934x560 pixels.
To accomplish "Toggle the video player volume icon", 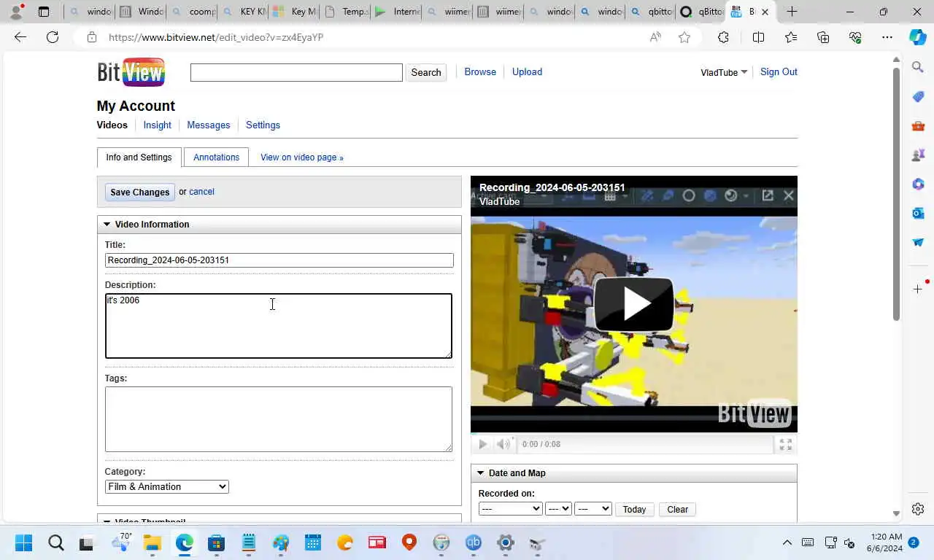I will pos(503,444).
